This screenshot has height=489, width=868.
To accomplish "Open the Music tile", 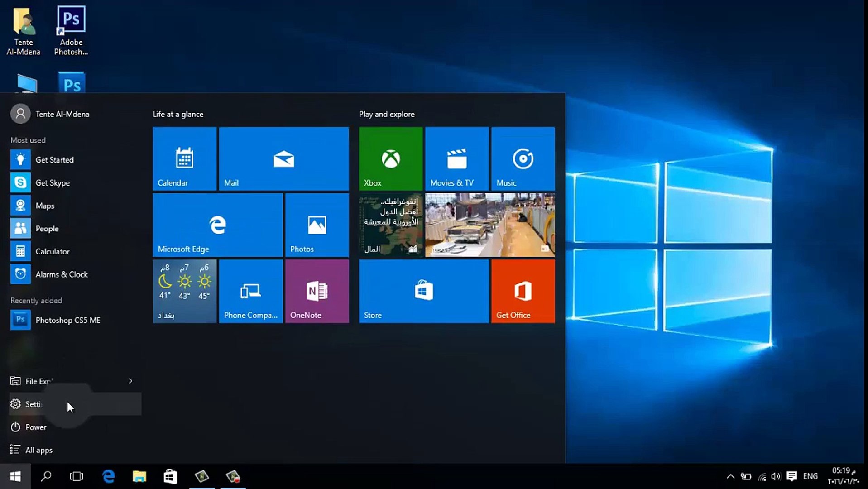I will 523,158.
